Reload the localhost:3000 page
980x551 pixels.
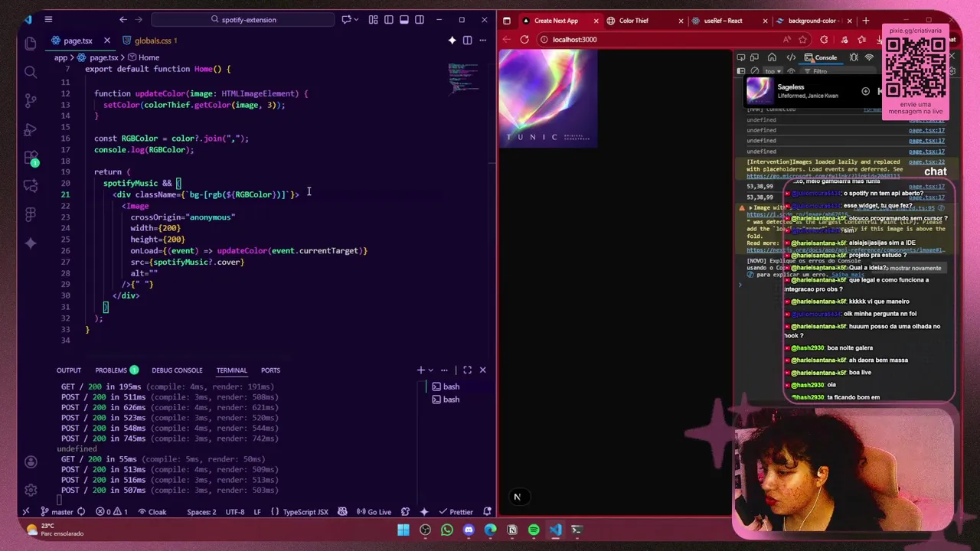point(524,40)
